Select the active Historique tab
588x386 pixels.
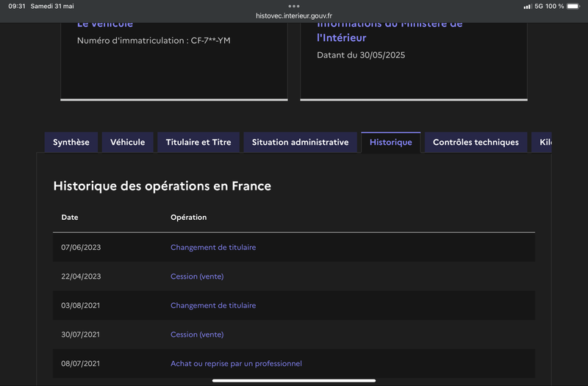pos(391,143)
